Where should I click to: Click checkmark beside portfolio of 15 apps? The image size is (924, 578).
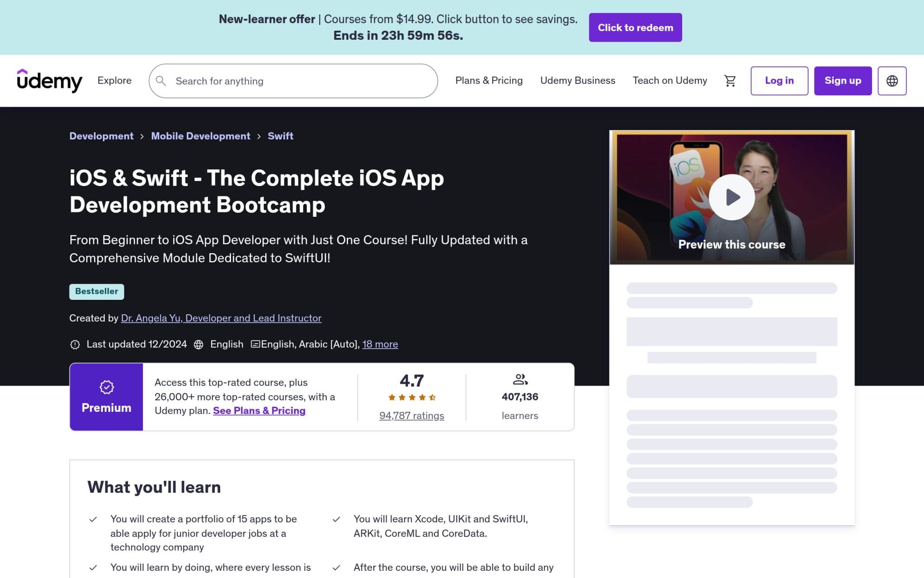93,519
